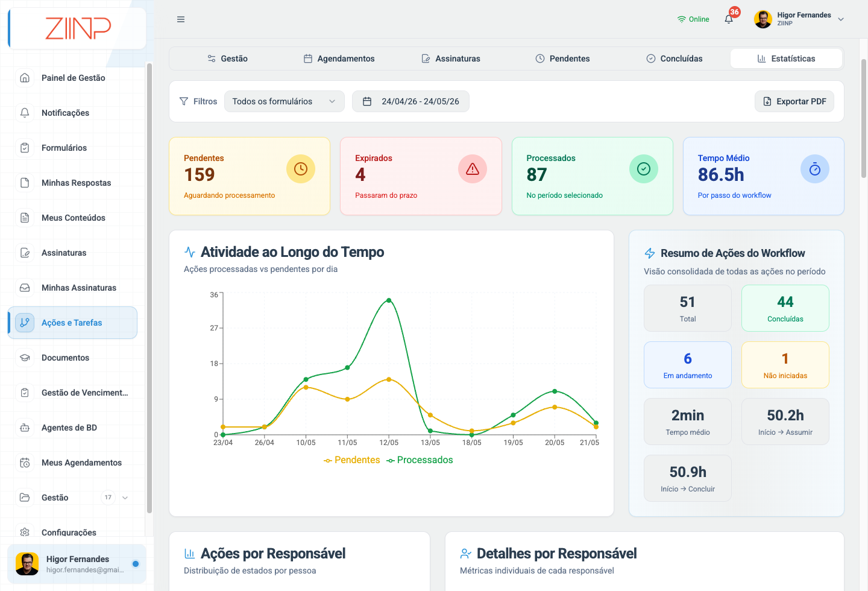Click the ZIINP logo
Image resolution: width=868 pixels, height=591 pixels.
pos(78,28)
